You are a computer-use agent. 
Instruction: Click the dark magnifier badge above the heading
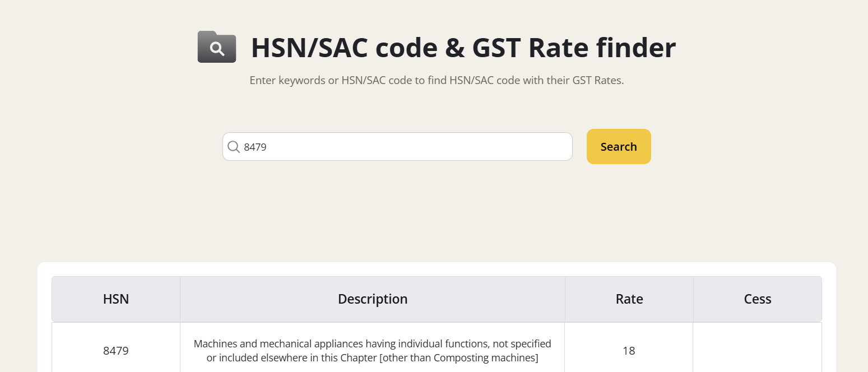click(217, 47)
